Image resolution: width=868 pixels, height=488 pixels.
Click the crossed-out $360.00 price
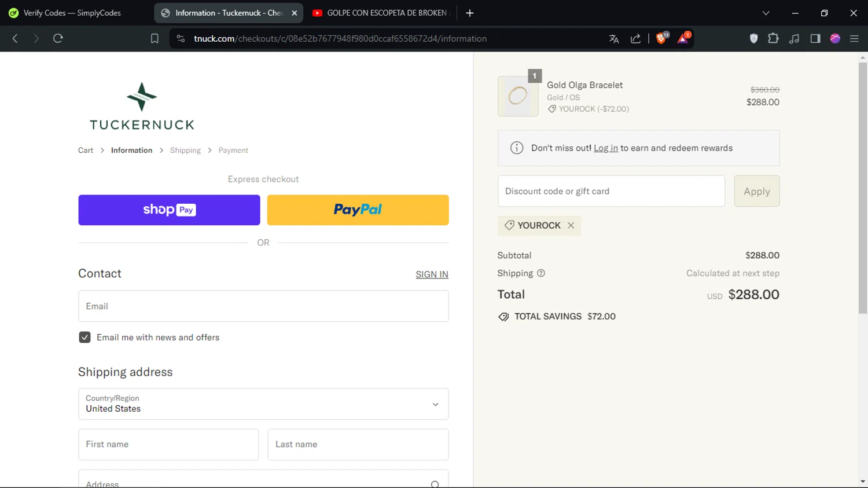coord(765,90)
